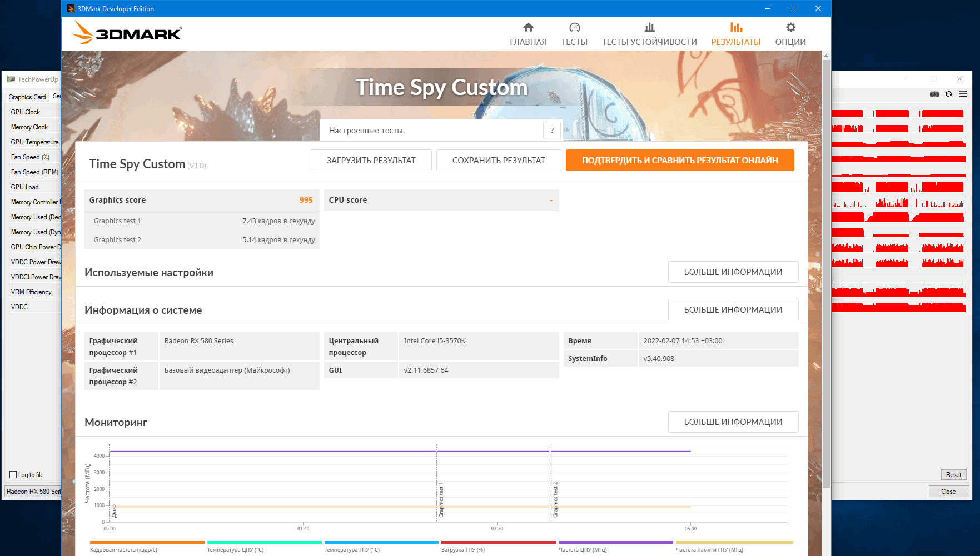
Task: Select the SystemInfo version v5.40.908
Action: (659, 359)
